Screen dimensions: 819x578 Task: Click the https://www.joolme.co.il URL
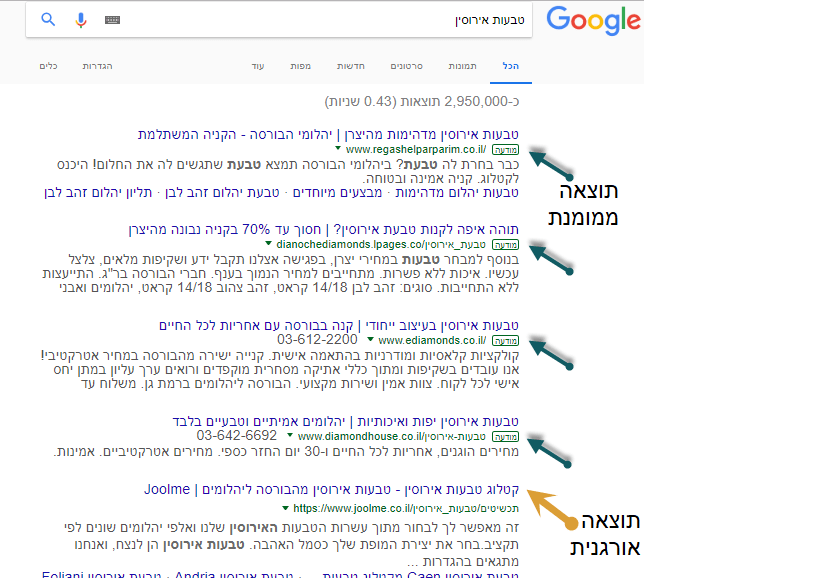point(406,508)
